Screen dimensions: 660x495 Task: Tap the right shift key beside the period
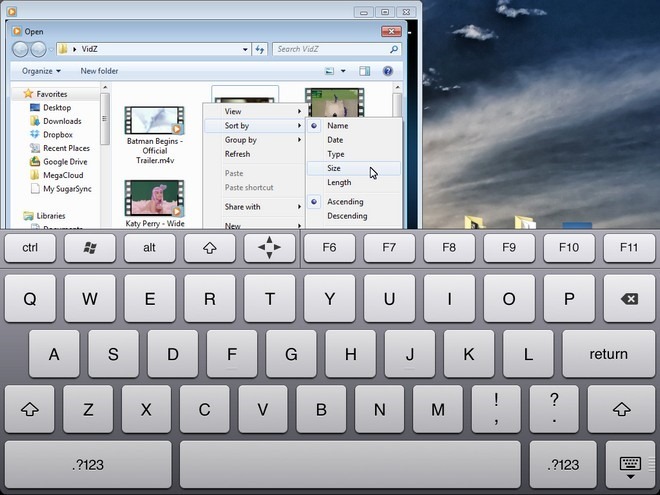(x=621, y=409)
